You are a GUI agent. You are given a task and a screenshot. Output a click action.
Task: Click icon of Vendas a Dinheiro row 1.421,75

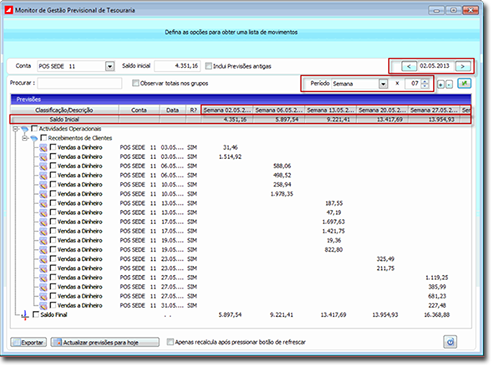[43, 232]
